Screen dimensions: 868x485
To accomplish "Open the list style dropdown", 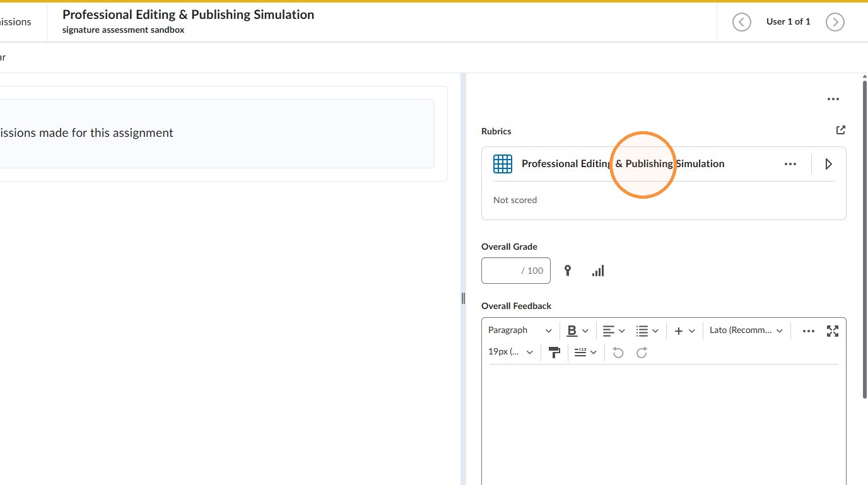I will click(647, 330).
